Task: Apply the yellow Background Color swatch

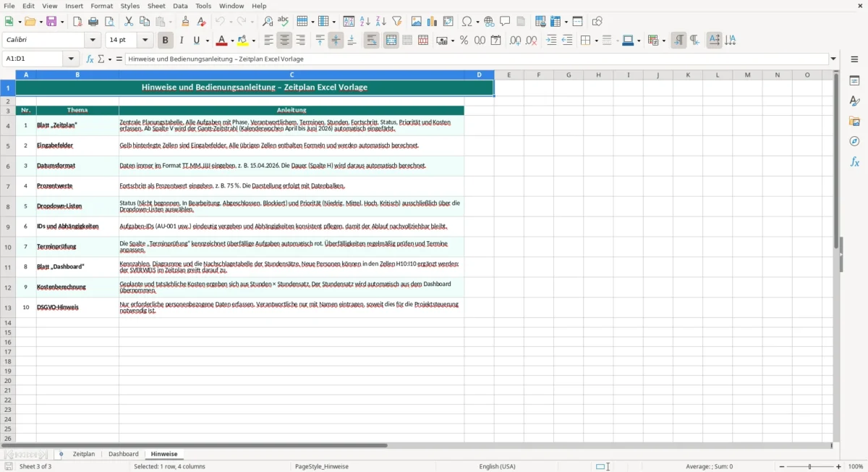Action: (x=244, y=41)
